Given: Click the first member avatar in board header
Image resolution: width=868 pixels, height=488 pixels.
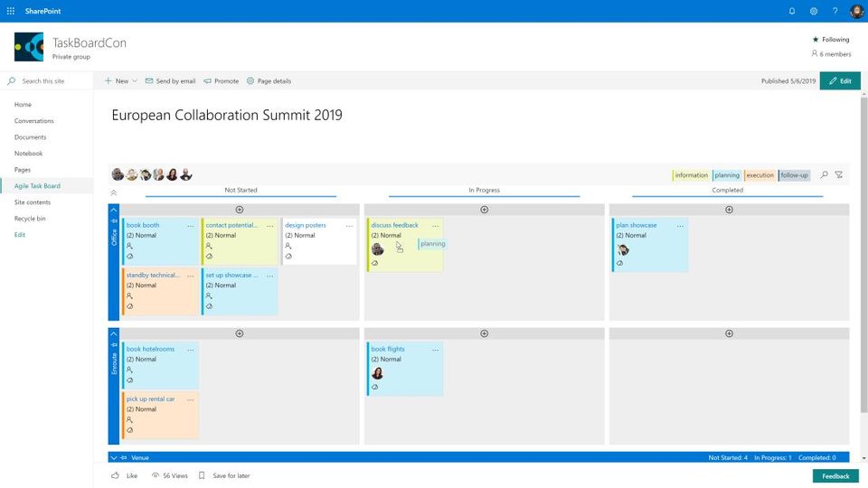Looking at the screenshot, I should pyautogui.click(x=118, y=174).
